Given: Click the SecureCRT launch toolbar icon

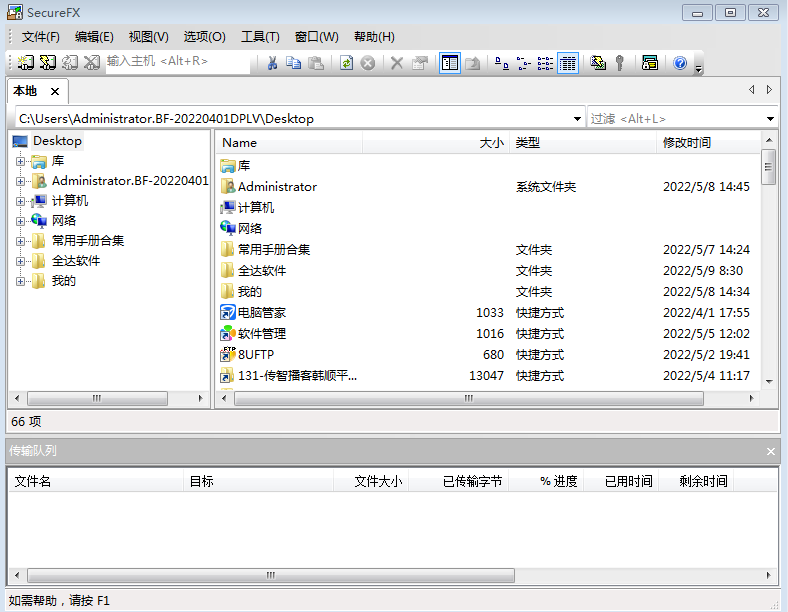Looking at the screenshot, I should pos(650,63).
